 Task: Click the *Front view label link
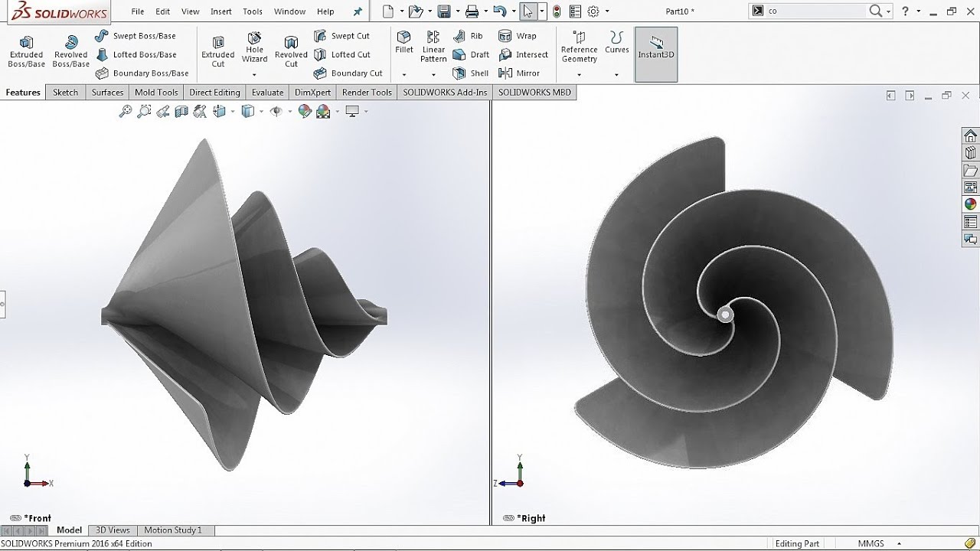pyautogui.click(x=38, y=518)
